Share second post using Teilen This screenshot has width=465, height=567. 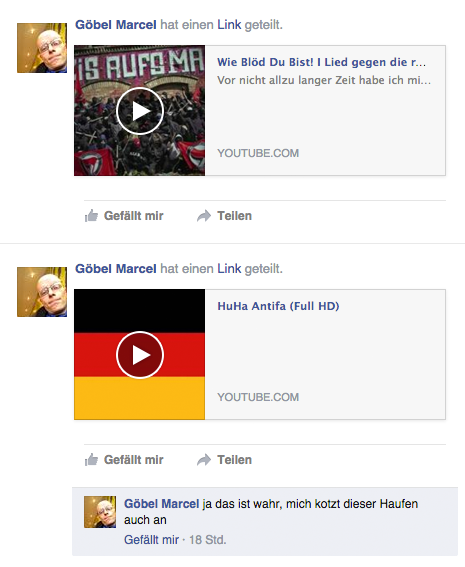[x=234, y=460]
